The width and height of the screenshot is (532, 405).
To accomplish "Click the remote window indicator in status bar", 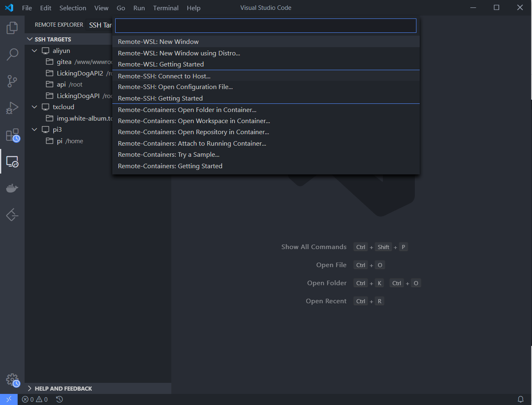I will pyautogui.click(x=9, y=399).
